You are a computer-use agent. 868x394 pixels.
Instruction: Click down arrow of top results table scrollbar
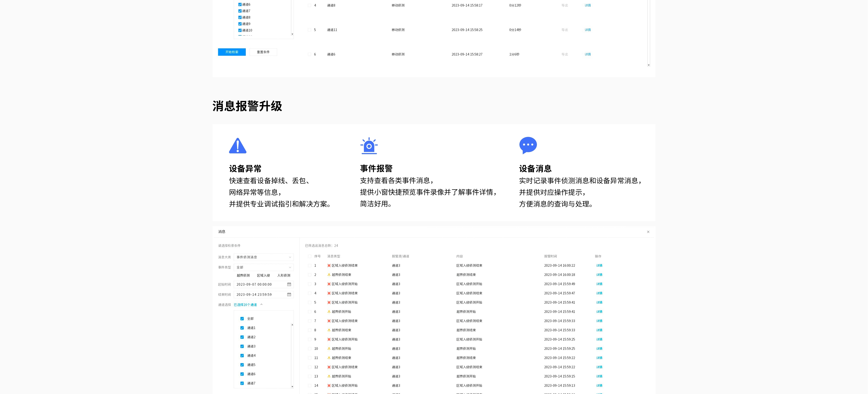648,65
